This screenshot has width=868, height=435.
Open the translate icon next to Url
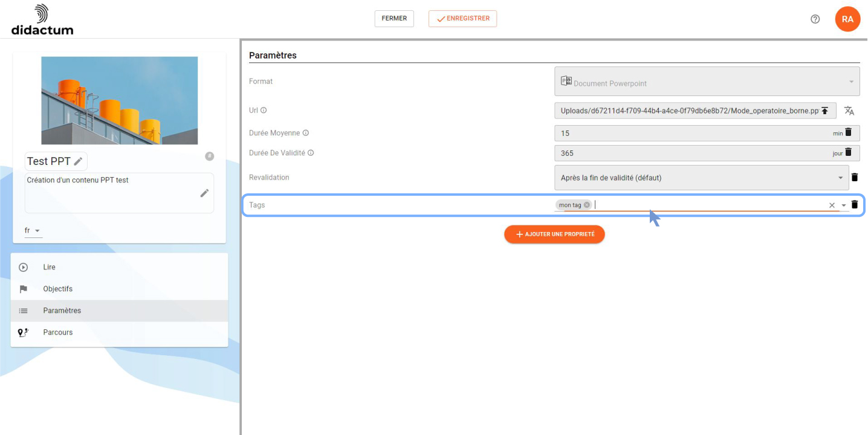pos(849,111)
